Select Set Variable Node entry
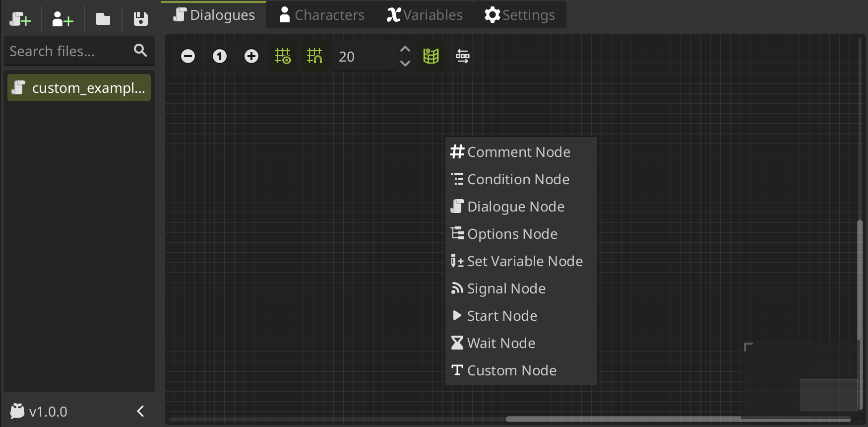This screenshot has height=427, width=868. (521, 261)
